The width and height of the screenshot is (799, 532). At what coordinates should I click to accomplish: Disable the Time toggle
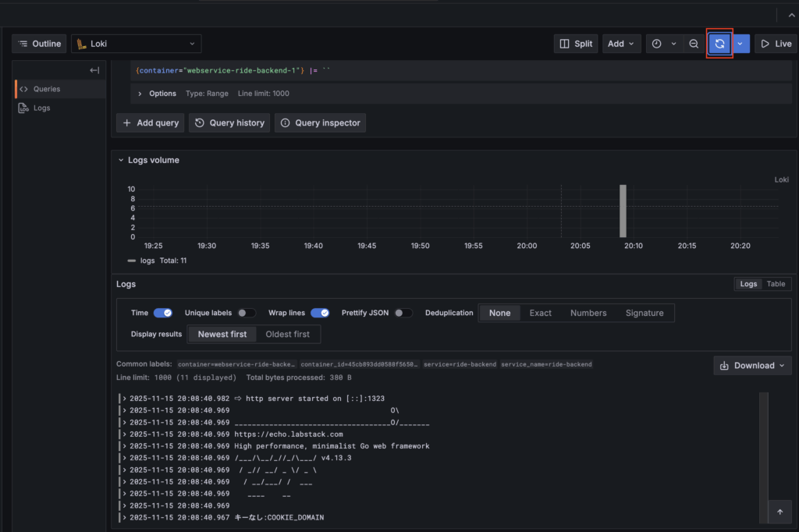coord(162,313)
